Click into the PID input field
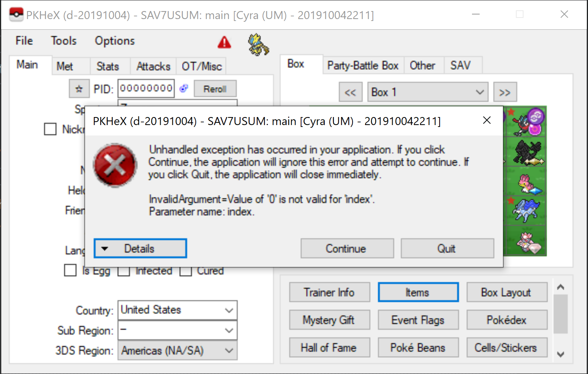 coord(146,88)
